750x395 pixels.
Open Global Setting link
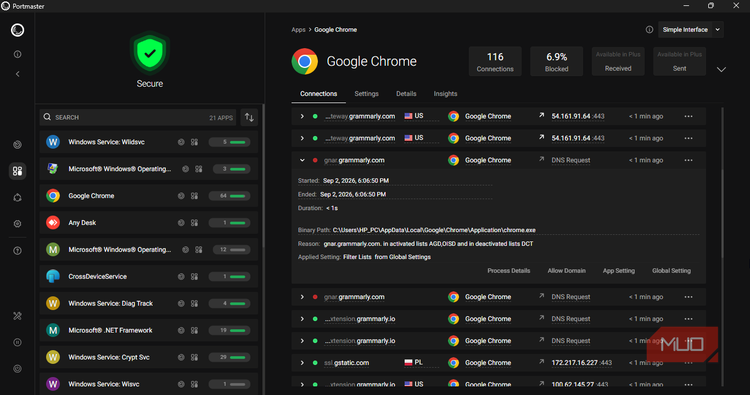(x=671, y=271)
